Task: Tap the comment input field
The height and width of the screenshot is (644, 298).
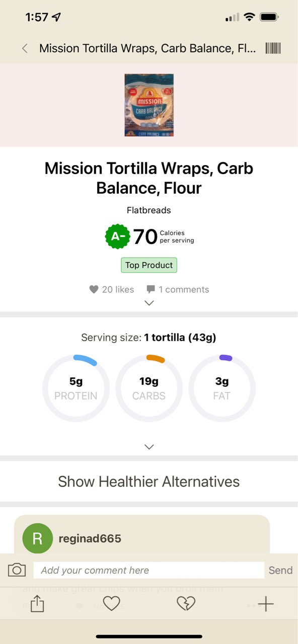Action: [x=149, y=570]
